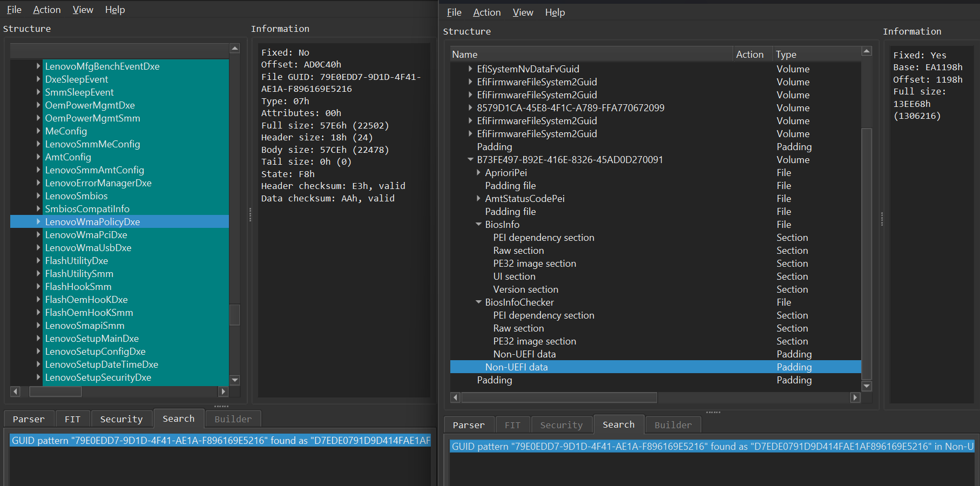Collapse the BiosInfoChecker file node
Image resolution: width=980 pixels, height=486 pixels.
[x=478, y=302]
